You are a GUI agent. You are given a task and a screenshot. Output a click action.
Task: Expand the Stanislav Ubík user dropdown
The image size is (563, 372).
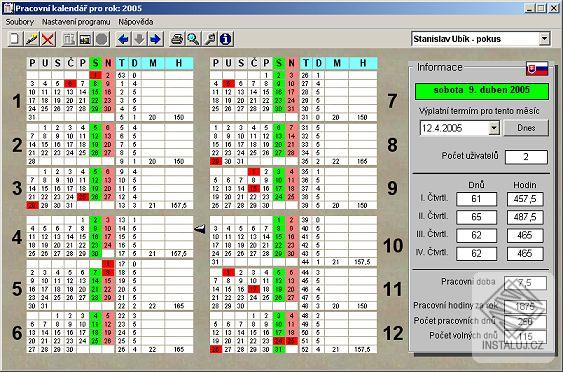click(545, 38)
